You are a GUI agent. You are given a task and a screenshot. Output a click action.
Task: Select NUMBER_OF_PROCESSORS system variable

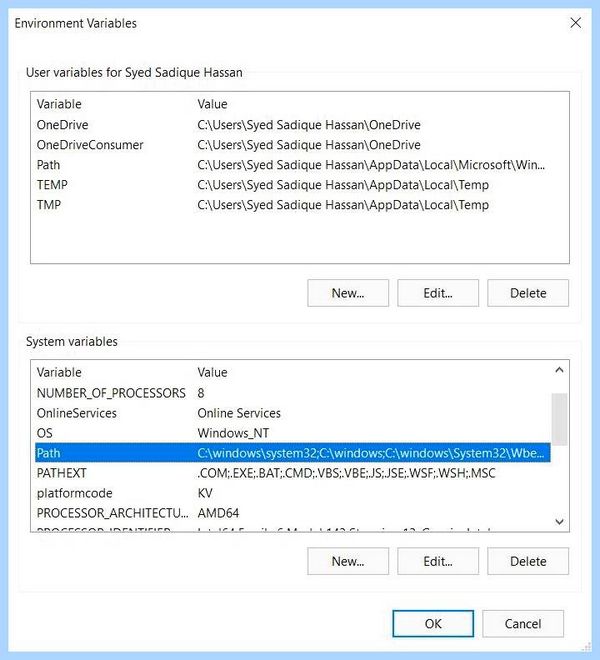point(292,393)
